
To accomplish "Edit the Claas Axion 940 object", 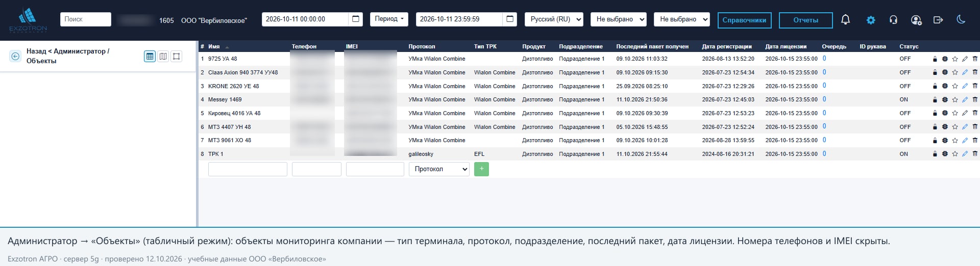I will coord(965,72).
